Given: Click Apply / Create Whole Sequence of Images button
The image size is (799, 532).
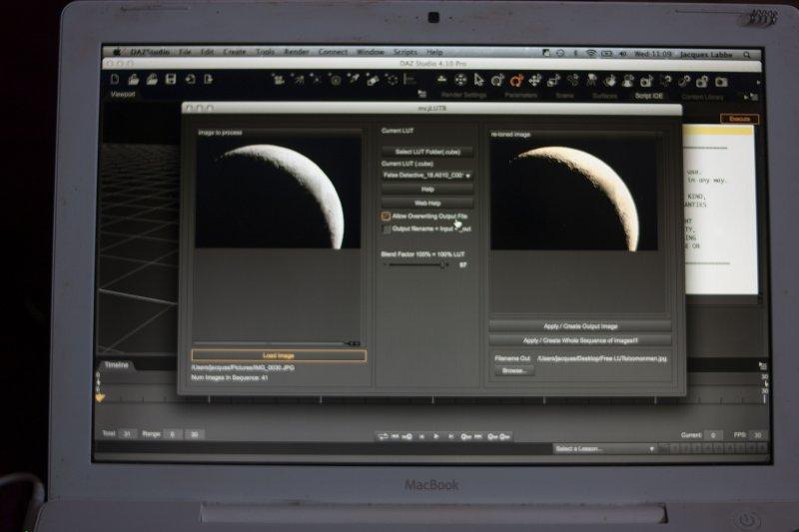Looking at the screenshot, I should coord(580,340).
